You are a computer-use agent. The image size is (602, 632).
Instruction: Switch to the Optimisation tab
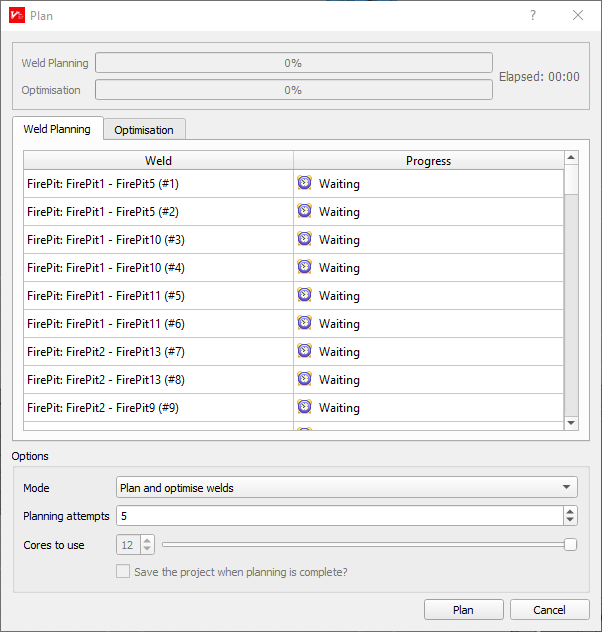click(x=144, y=130)
